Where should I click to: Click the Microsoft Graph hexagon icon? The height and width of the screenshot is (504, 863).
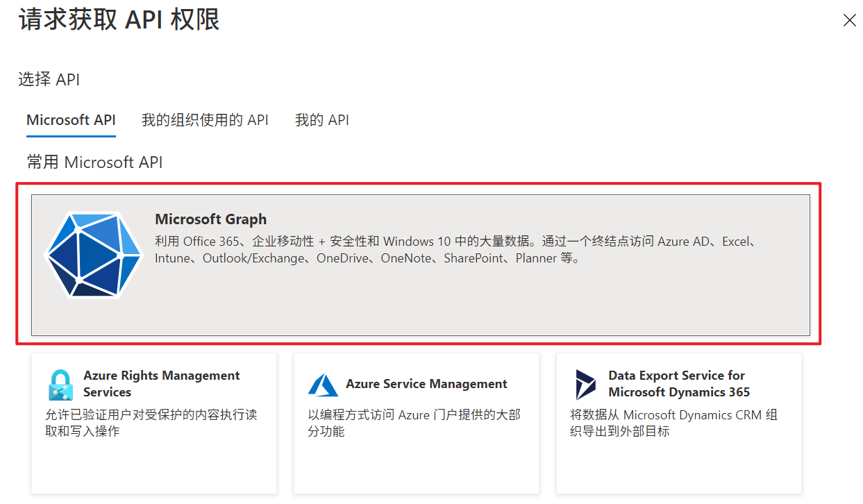[x=94, y=255]
